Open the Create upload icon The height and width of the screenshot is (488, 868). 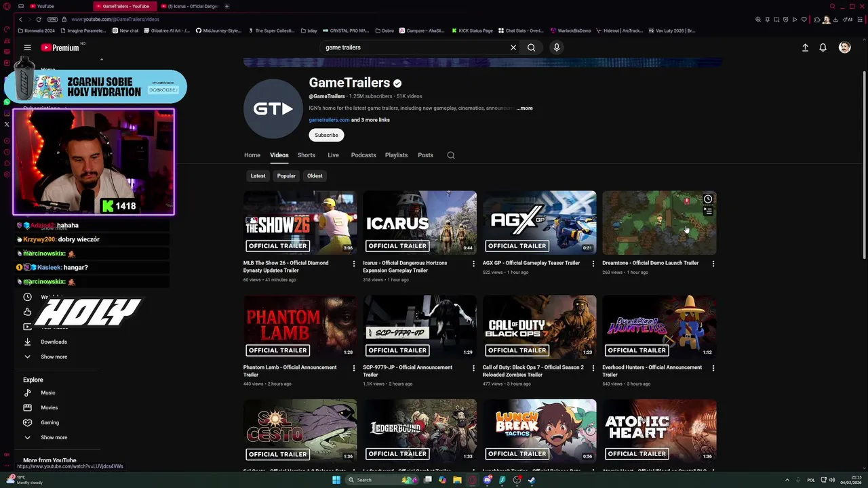[x=805, y=47]
